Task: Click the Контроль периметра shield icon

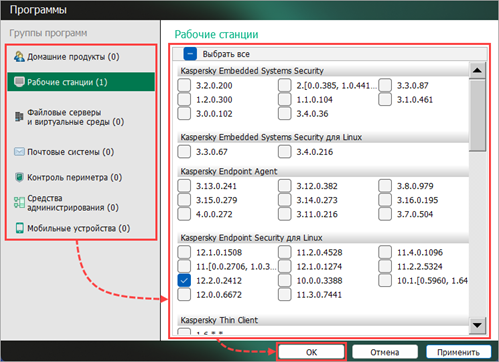Action: 19,177
